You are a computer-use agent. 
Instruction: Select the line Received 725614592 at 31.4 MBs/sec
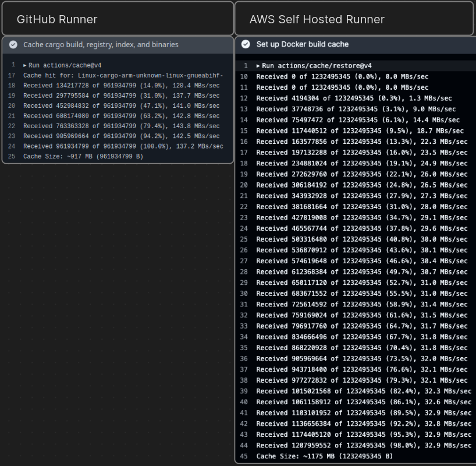[x=362, y=304]
